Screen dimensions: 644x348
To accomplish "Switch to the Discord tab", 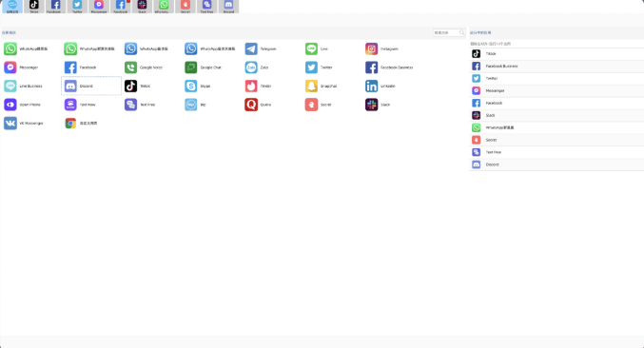I will click(228, 7).
